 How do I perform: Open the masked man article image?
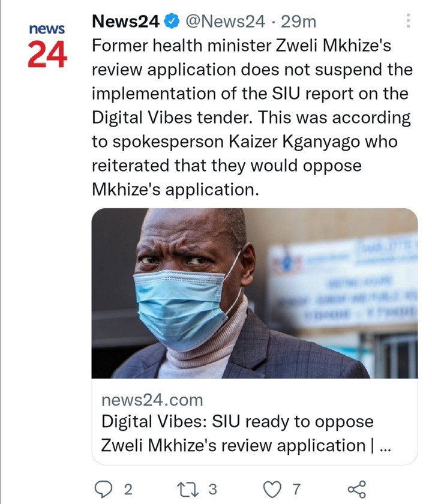(x=254, y=293)
